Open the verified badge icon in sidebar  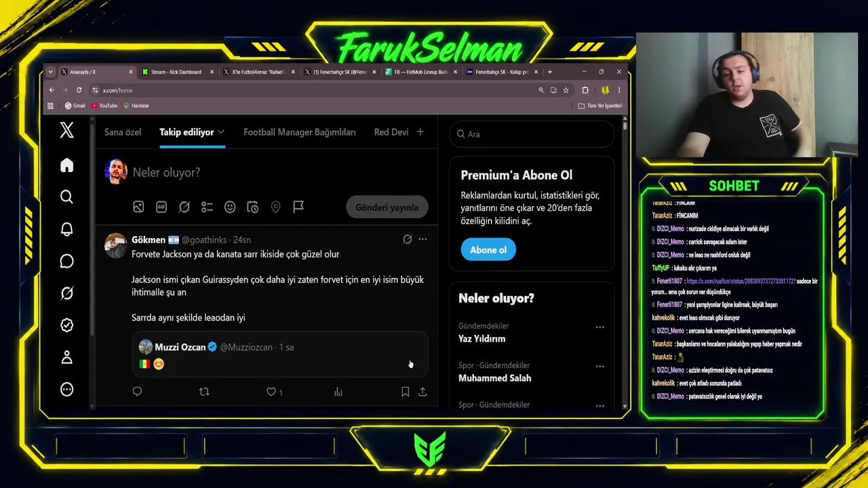(66, 325)
